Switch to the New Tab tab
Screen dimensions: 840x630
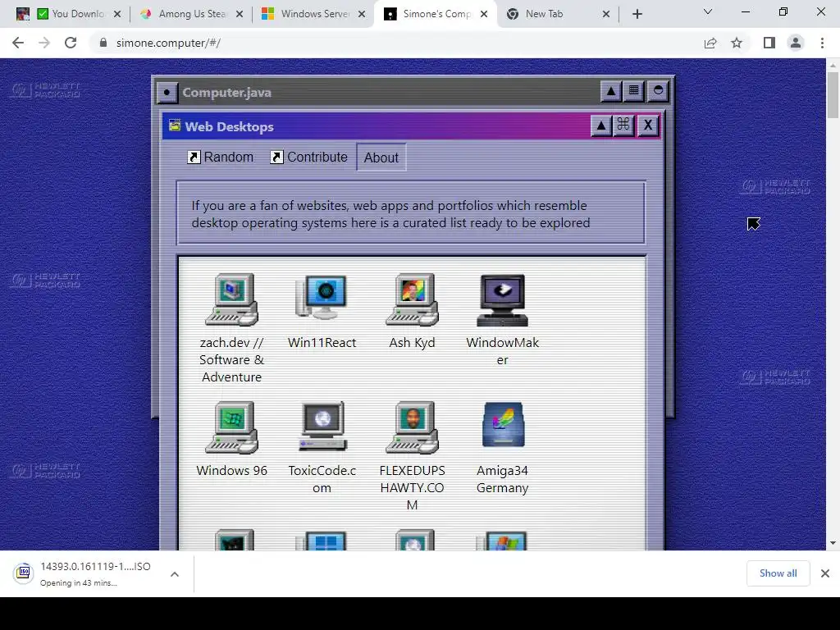click(557, 14)
